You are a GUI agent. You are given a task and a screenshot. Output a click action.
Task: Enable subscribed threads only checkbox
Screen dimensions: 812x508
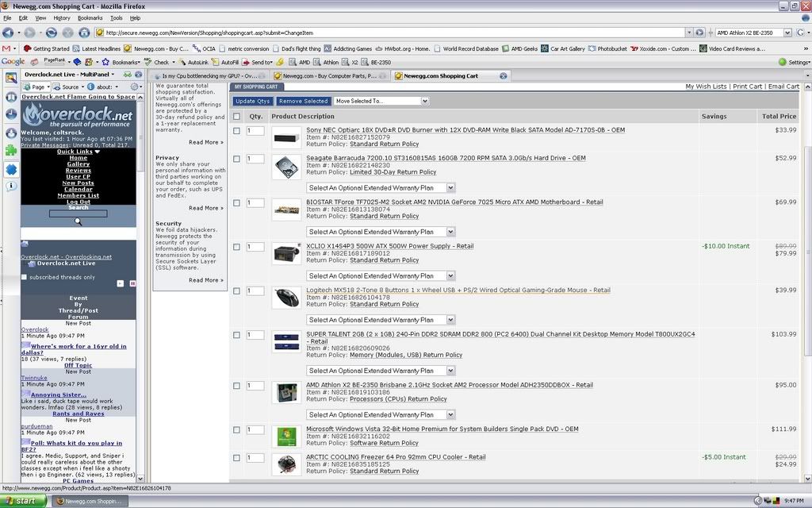click(x=24, y=277)
